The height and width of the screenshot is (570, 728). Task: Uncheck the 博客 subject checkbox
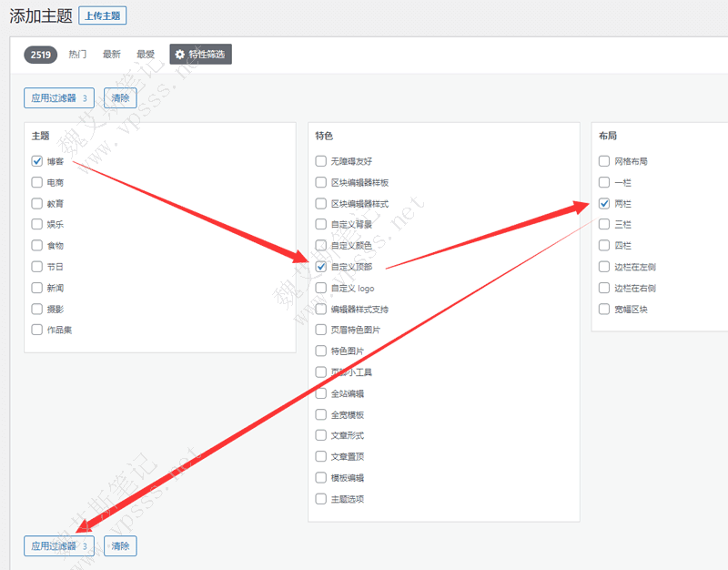(37, 161)
